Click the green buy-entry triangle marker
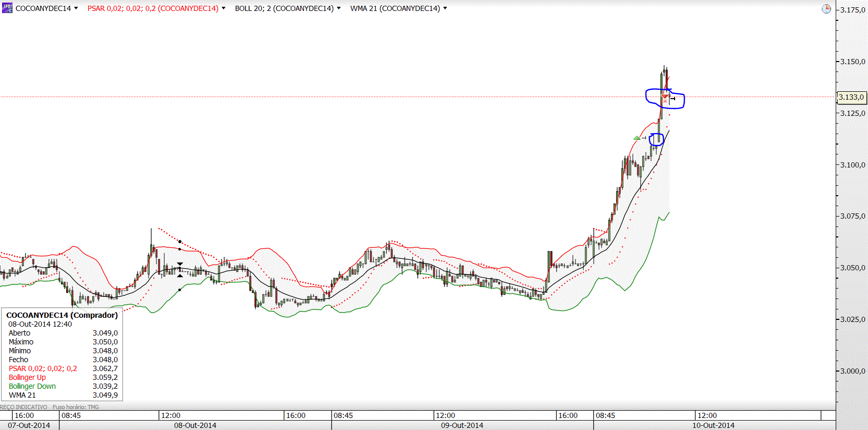The width and height of the screenshot is (868, 430). pos(637,138)
